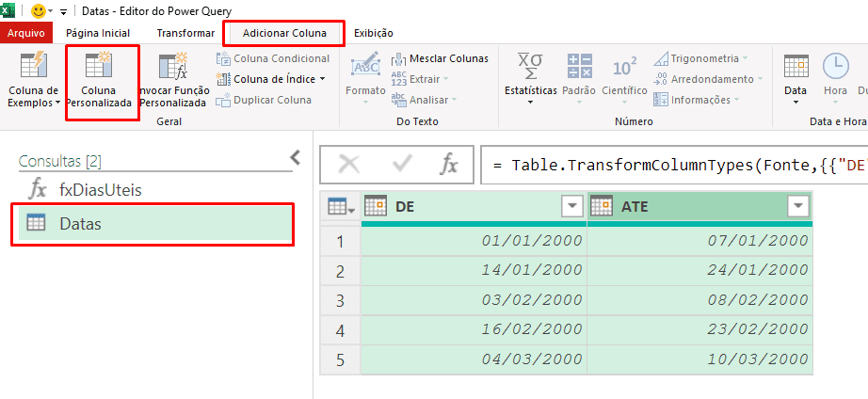
Task: Click DE column data type icon
Action: (376, 206)
